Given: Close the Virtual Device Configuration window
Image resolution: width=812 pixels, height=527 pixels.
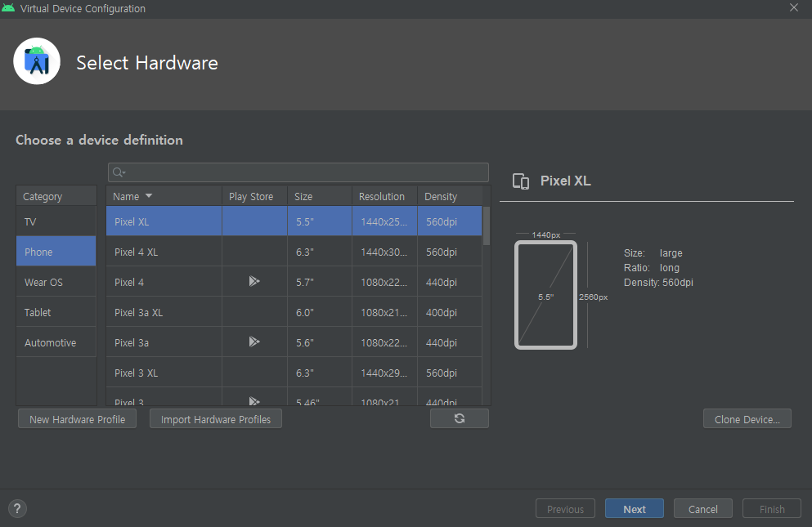Looking at the screenshot, I should 793,7.
